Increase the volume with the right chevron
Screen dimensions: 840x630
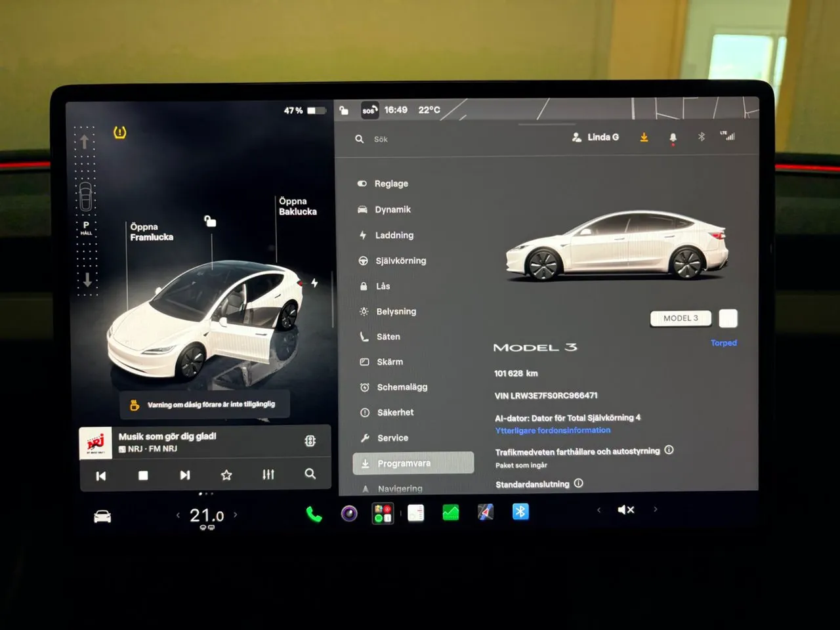(x=655, y=509)
